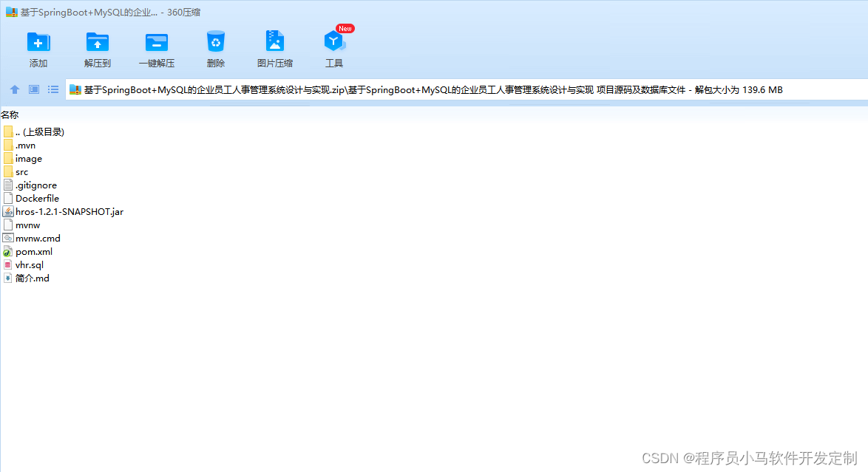
Task: Select the '.gitignore' file name
Action: tap(36, 185)
